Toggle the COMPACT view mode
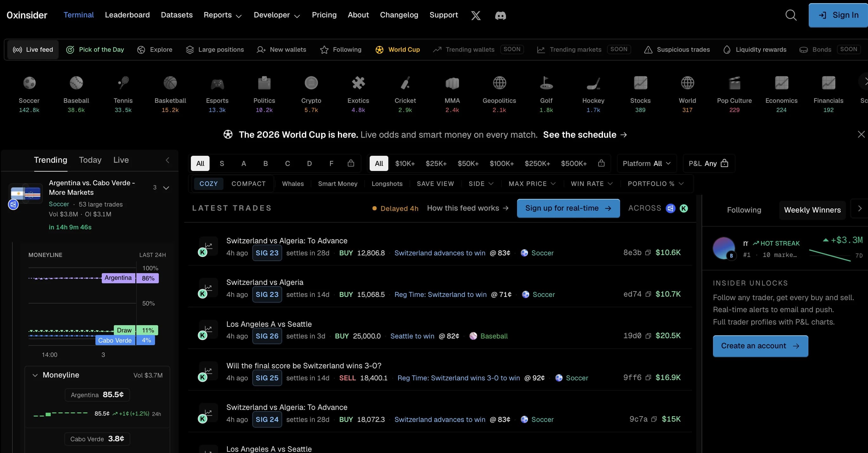Screen dimensions: 868x453 (248, 184)
